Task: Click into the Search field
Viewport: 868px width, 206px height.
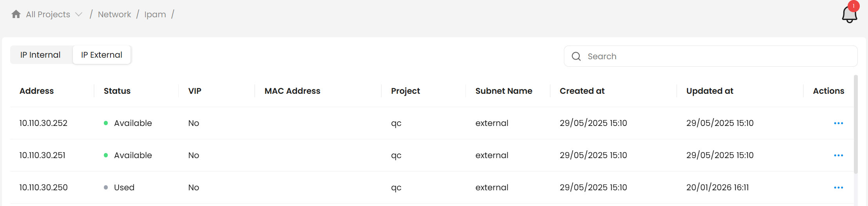Action: pos(717,57)
